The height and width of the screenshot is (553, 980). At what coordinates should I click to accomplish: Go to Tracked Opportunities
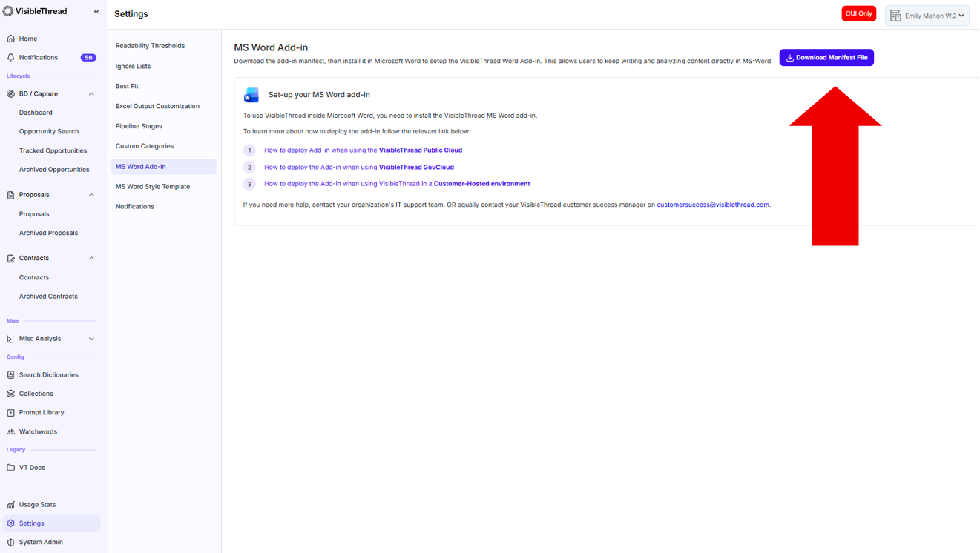(x=53, y=151)
